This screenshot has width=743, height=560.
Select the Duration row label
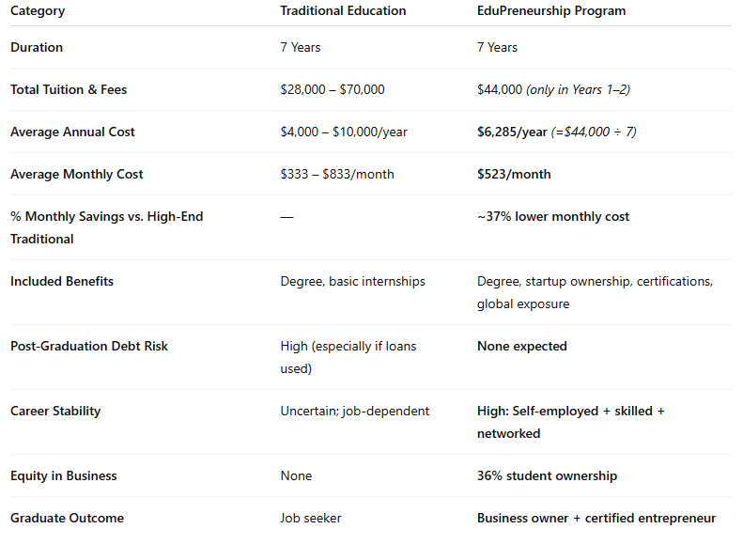[37, 47]
